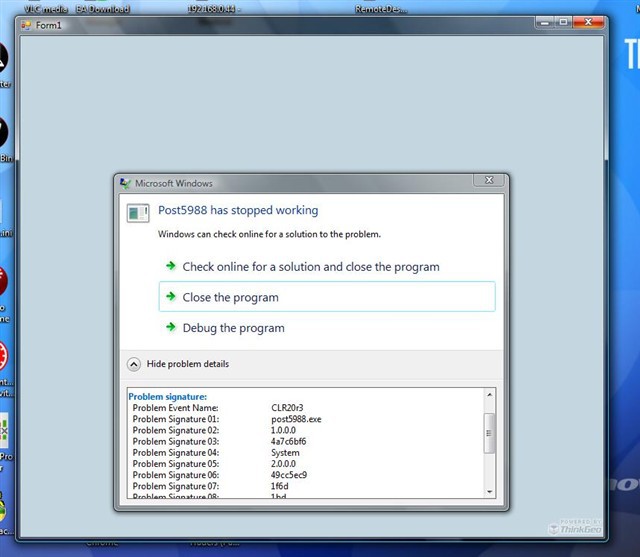This screenshot has width=640, height=557.
Task: Click green arrow beside Check online option
Action: 169,267
